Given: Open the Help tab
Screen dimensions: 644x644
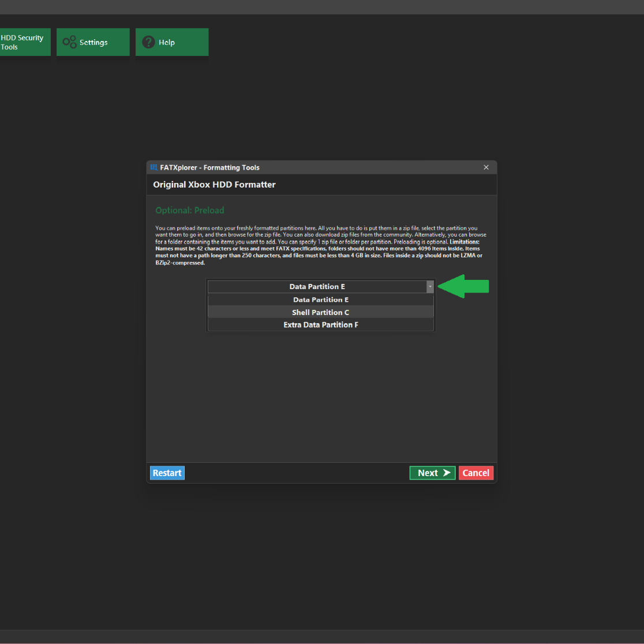Looking at the screenshot, I should click(x=172, y=42).
